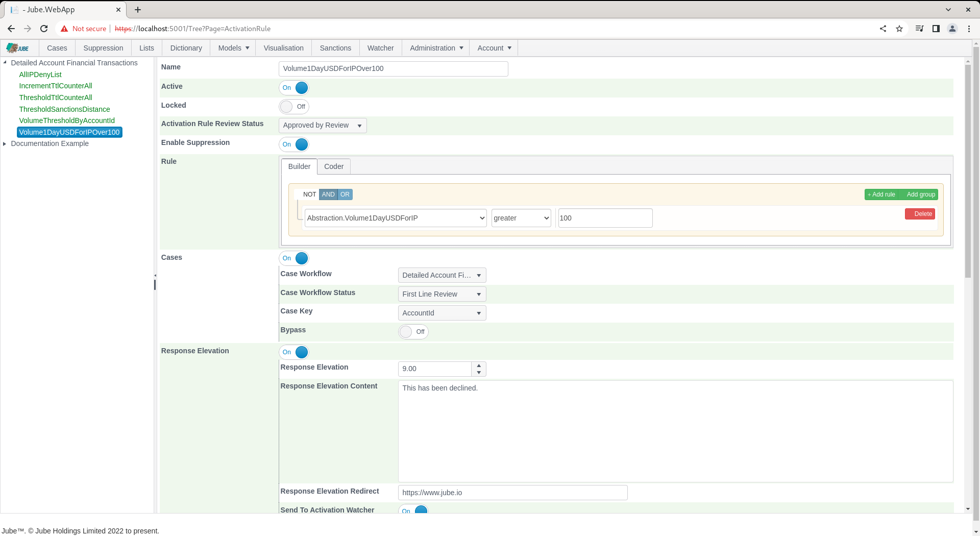Open Activation Rule Review Status dropdown
This screenshot has width=980, height=536.
point(323,126)
